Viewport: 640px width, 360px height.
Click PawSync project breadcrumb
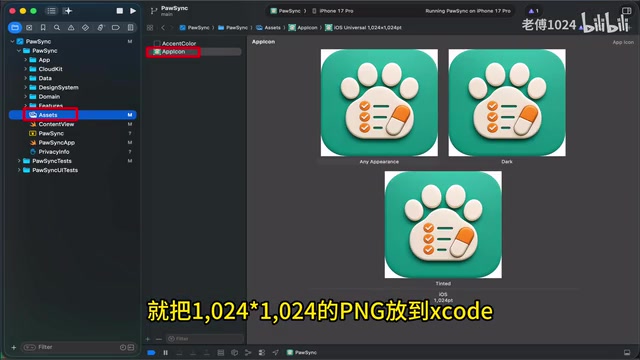194,28
